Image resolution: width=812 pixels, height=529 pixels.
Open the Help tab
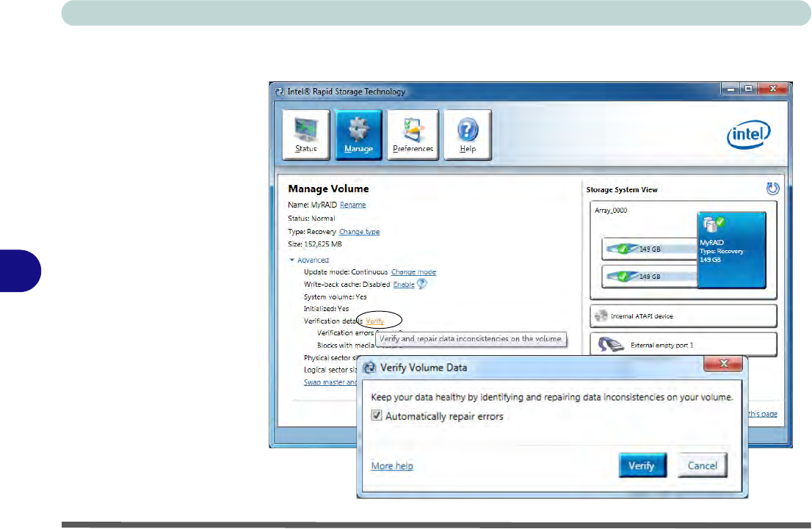[x=468, y=134]
